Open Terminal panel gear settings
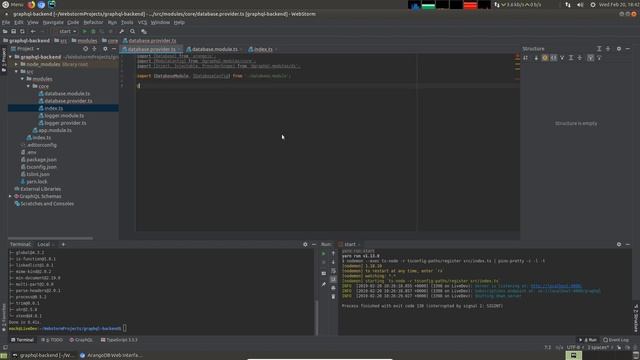Viewport: 640px width, 360px height. click(305, 244)
